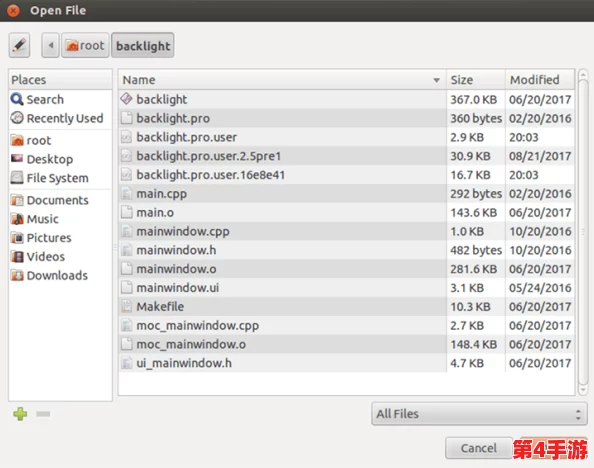Click the Cancel button
The width and height of the screenshot is (594, 468).
pyautogui.click(x=478, y=448)
